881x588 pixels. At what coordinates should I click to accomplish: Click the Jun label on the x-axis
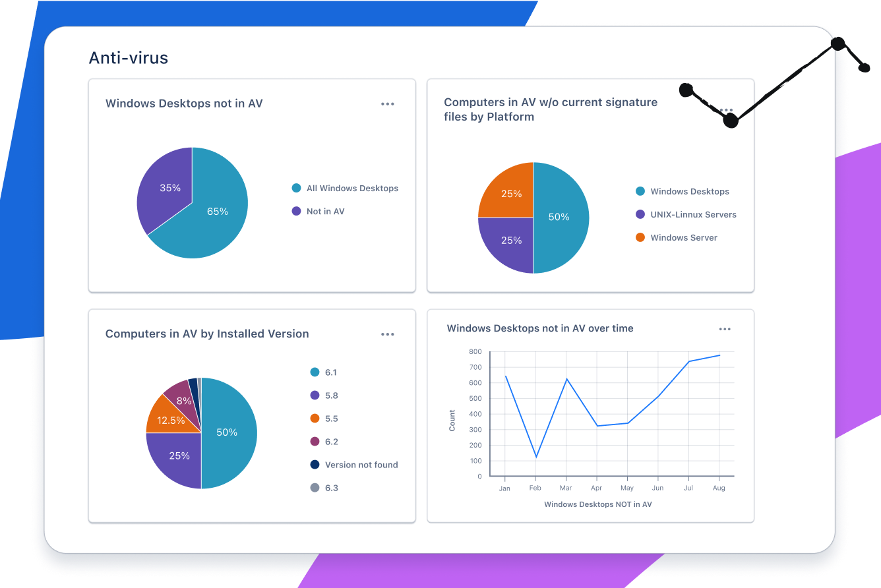pyautogui.click(x=657, y=488)
